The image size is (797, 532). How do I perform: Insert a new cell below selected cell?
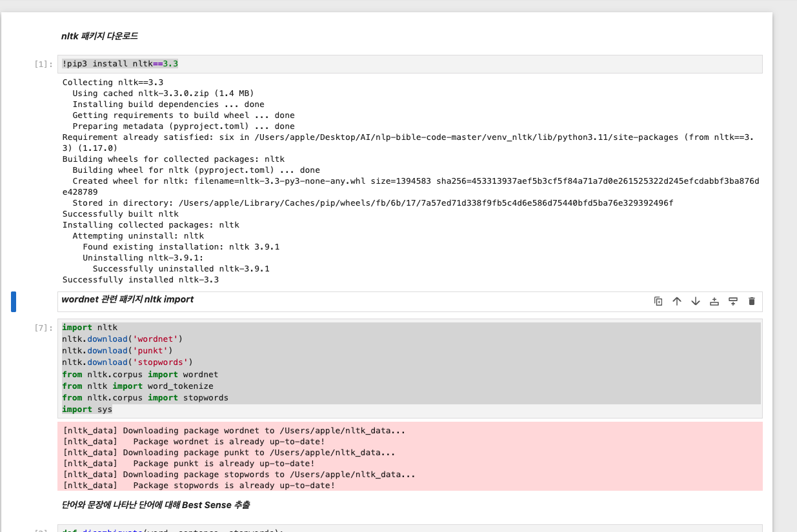pos(733,301)
